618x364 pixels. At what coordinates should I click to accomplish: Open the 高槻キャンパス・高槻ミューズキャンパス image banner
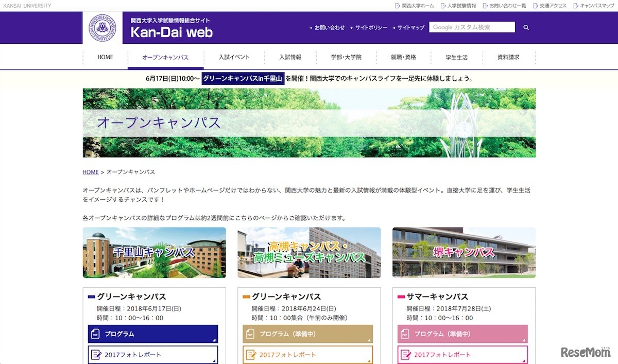(x=309, y=253)
